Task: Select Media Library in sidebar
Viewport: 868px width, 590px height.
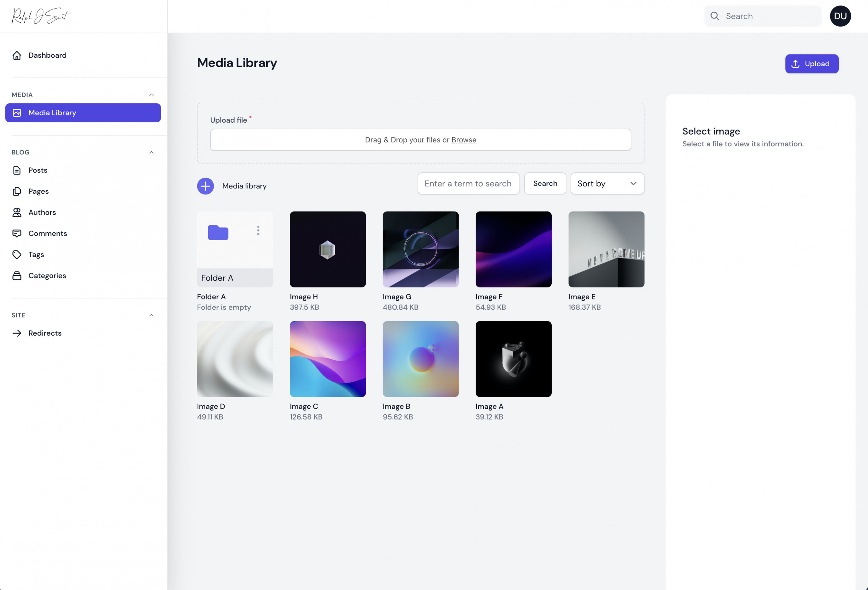Action: [x=83, y=113]
